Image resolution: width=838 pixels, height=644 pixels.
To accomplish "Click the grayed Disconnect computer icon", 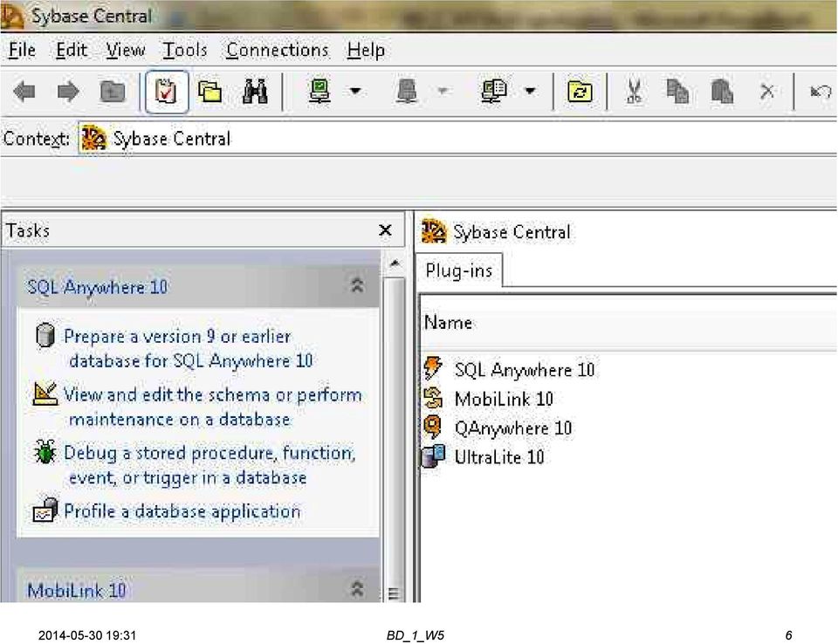I will coord(408,92).
